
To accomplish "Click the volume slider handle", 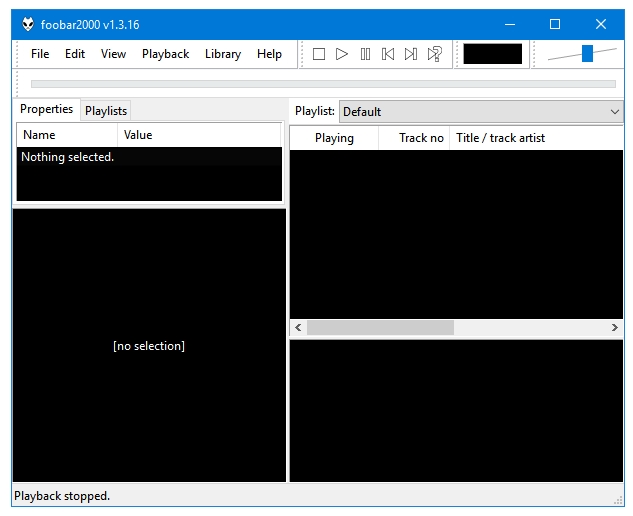I will tap(587, 53).
